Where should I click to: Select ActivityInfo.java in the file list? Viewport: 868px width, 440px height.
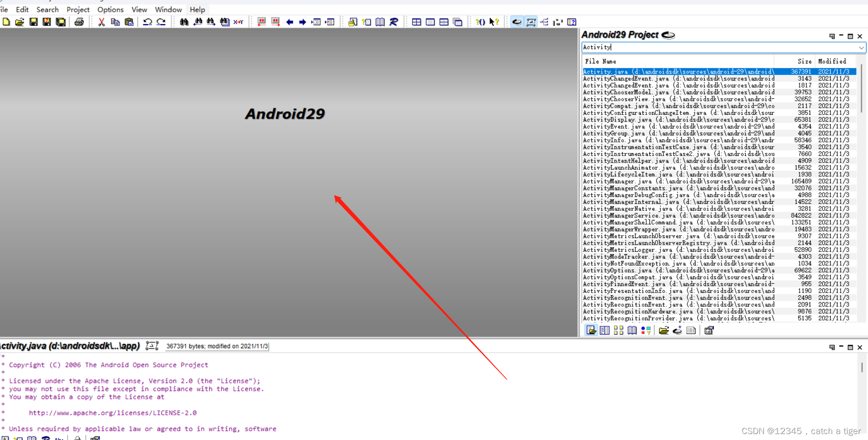[719, 140]
